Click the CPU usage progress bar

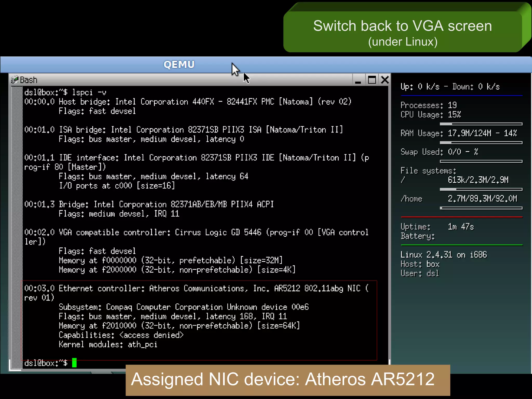481,124
